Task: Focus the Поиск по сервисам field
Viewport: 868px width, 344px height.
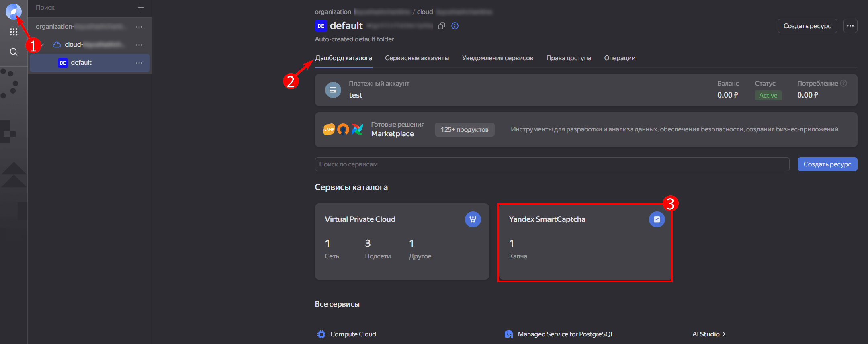Action: tap(552, 164)
